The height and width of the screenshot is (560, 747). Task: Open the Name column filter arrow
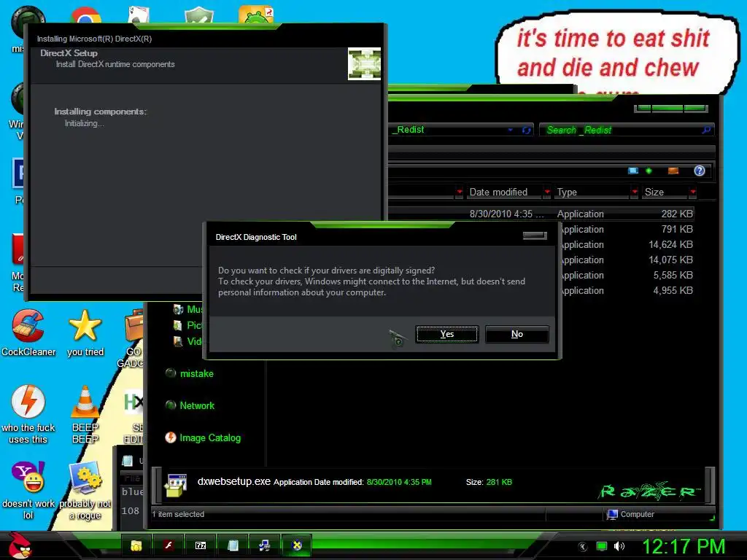click(460, 192)
